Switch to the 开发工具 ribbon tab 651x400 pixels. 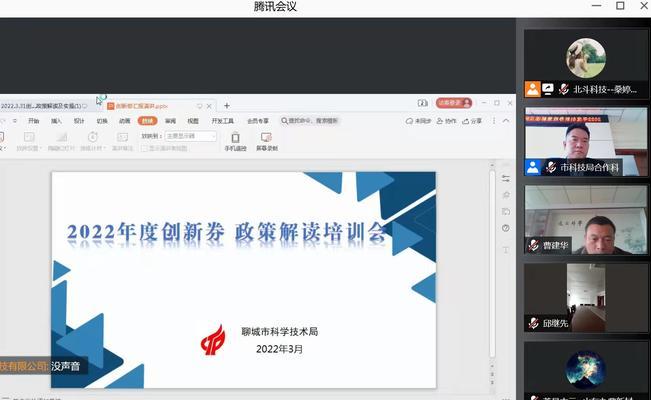pyautogui.click(x=223, y=121)
